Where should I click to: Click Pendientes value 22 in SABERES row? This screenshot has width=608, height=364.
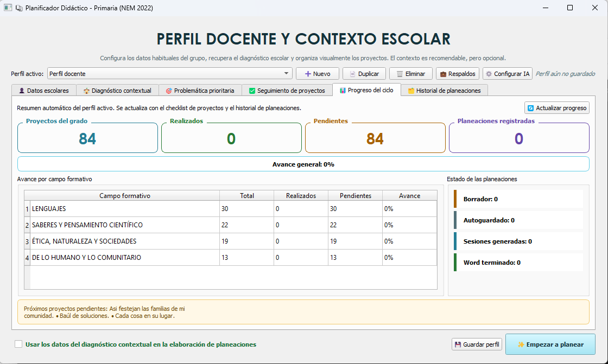pyautogui.click(x=355, y=225)
